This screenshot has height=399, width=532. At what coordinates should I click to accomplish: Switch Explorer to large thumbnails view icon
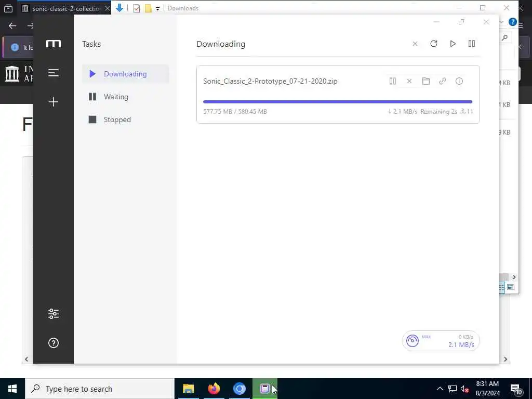click(511, 287)
